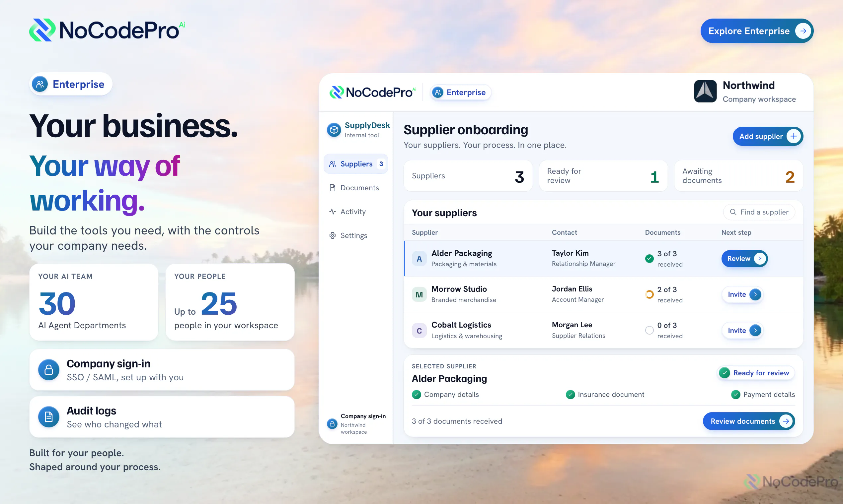Image resolution: width=843 pixels, height=504 pixels.
Task: Click the Next step column header
Action: coord(736,232)
